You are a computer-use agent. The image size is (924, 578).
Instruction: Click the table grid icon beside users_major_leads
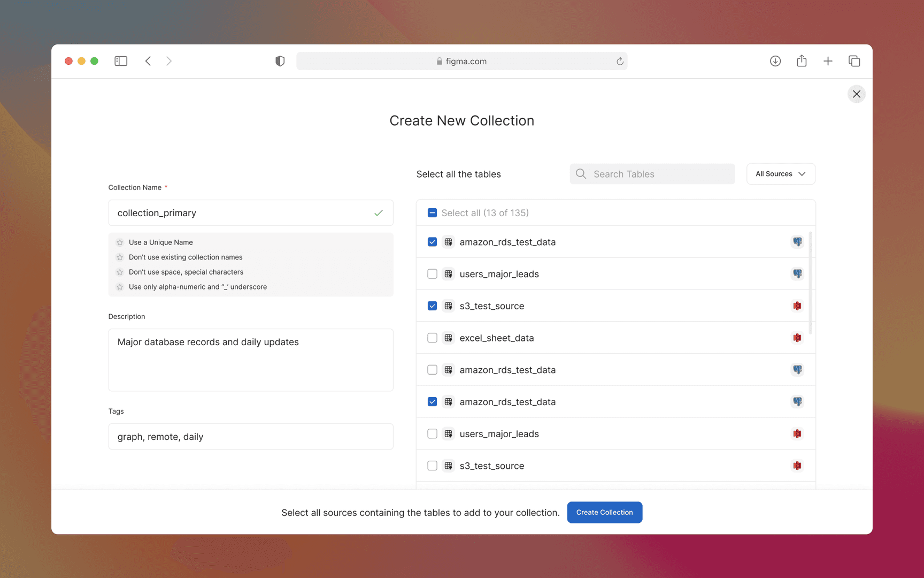448,273
